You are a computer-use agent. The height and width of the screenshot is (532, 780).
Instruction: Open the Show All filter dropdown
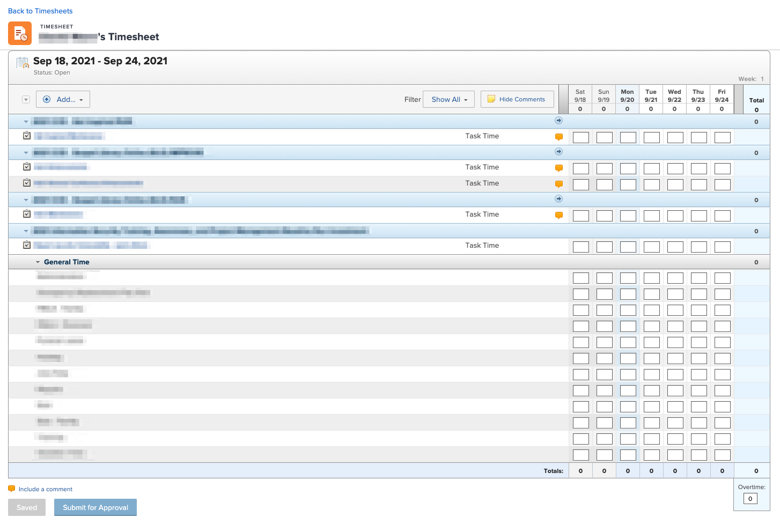click(x=448, y=99)
